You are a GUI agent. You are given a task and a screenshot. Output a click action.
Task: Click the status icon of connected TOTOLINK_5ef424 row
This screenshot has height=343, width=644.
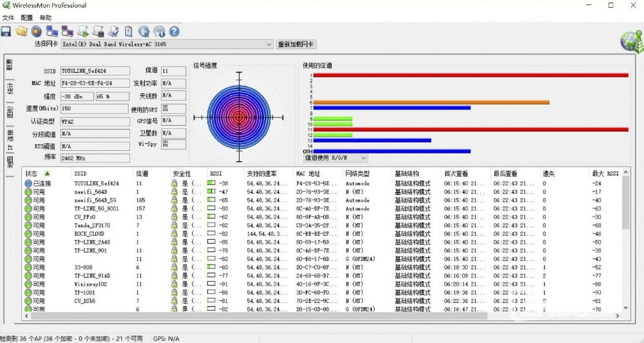28,183
